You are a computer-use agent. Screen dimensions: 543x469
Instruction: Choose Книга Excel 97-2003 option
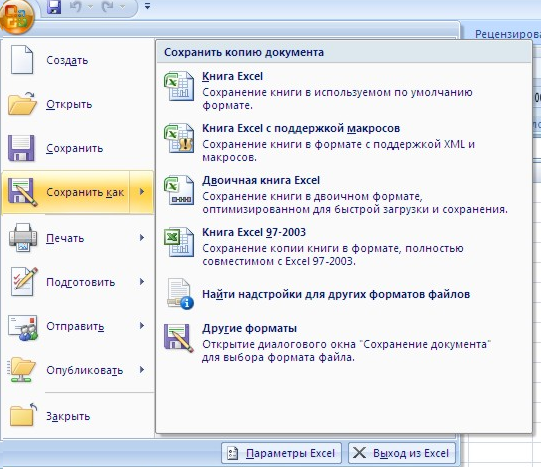(x=344, y=246)
